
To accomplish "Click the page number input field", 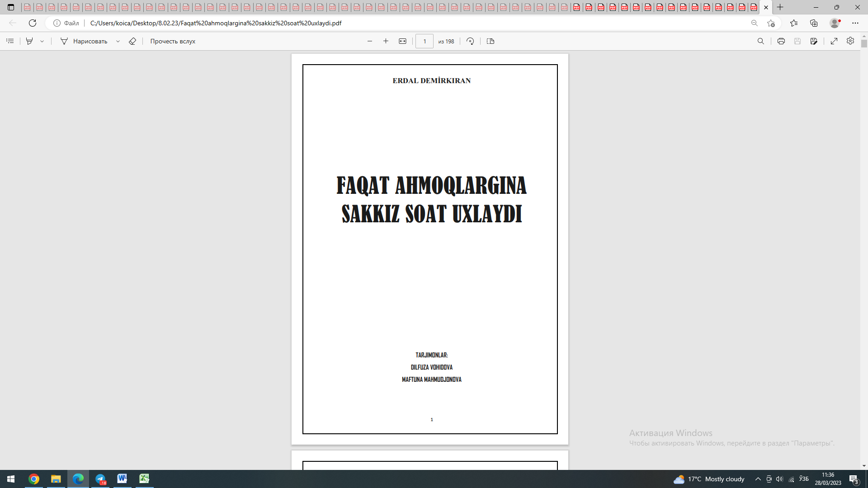I will click(424, 41).
